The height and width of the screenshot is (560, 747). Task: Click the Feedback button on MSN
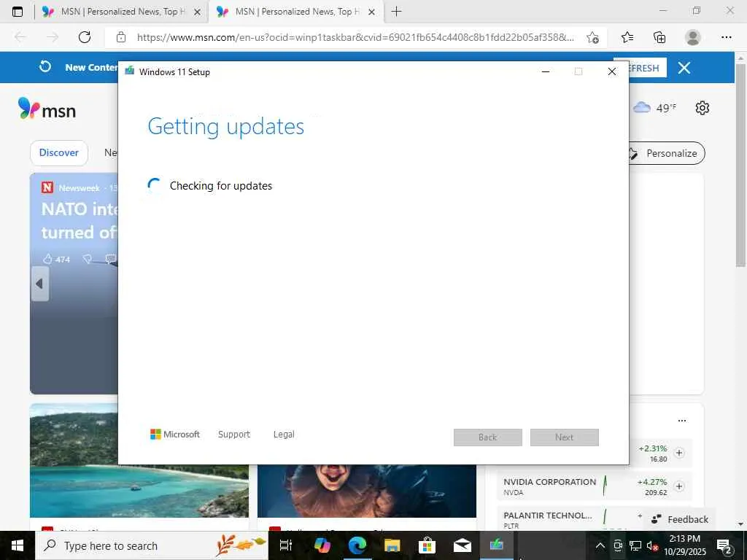pyautogui.click(x=680, y=519)
